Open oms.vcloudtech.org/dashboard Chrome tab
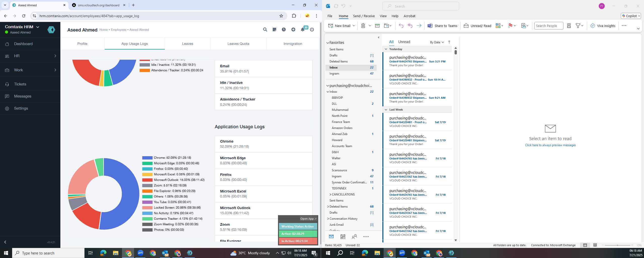This screenshot has height=258, width=644. [98, 5]
